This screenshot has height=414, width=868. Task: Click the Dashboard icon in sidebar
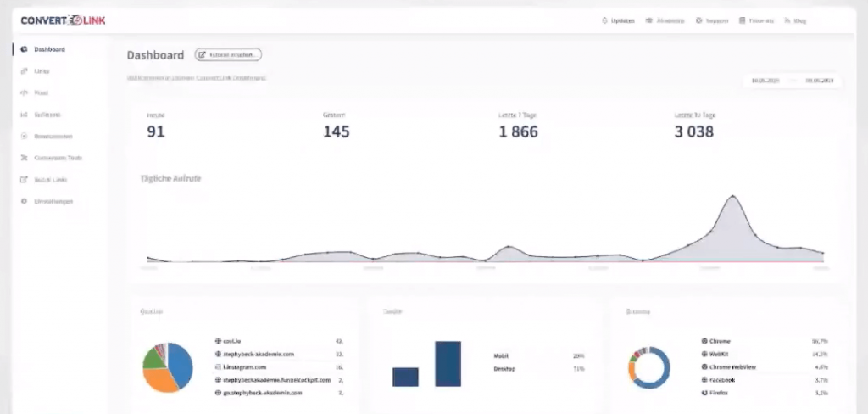(24, 49)
